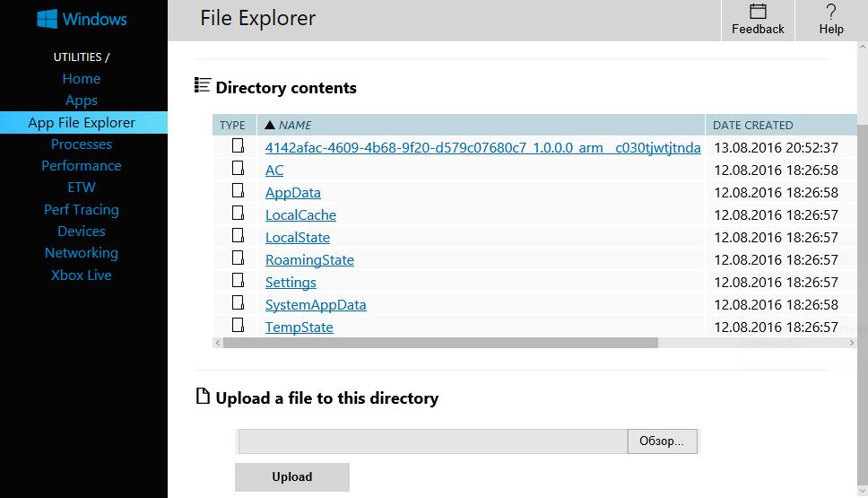Click the Обзор browse button
This screenshot has height=498, width=868.
662,441
